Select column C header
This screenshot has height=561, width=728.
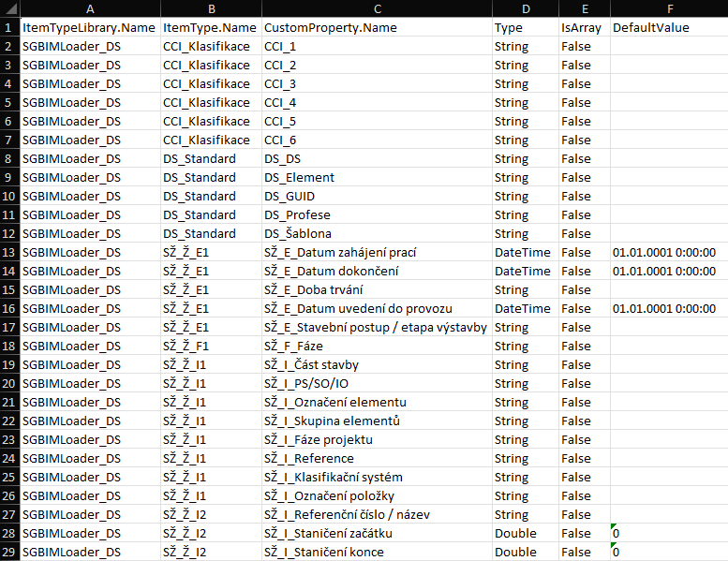click(376, 8)
